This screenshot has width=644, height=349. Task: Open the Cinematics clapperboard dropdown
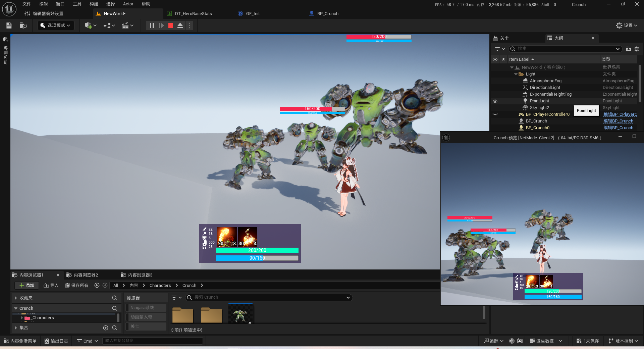click(x=128, y=26)
